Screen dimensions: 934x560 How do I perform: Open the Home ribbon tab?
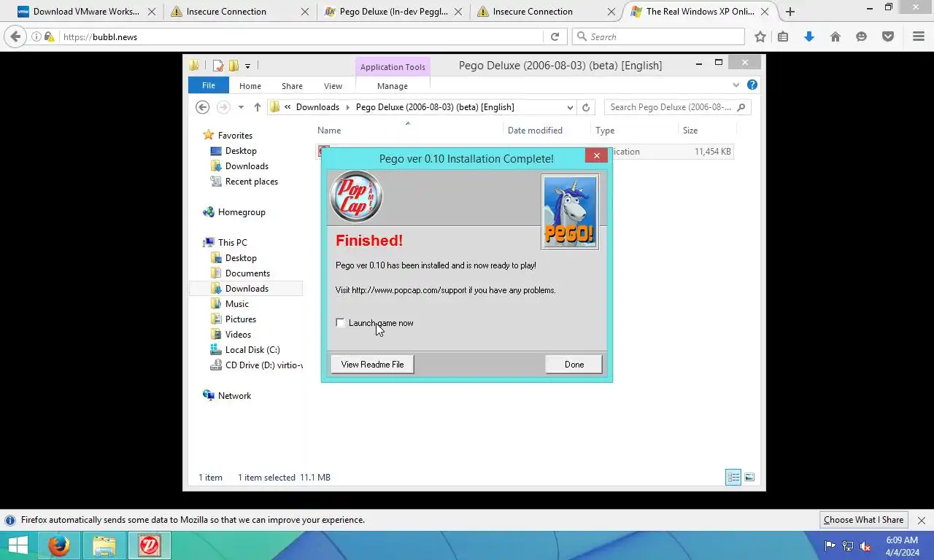pos(250,86)
